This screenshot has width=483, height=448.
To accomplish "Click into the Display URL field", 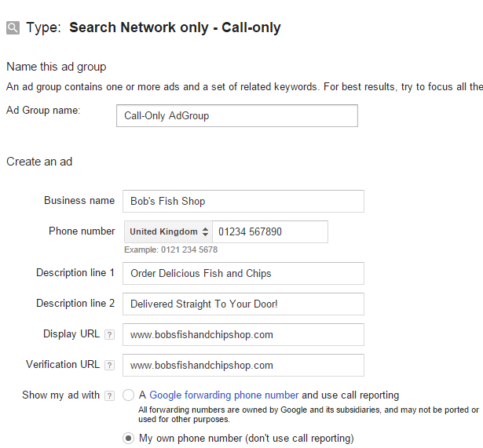I will pos(243,334).
